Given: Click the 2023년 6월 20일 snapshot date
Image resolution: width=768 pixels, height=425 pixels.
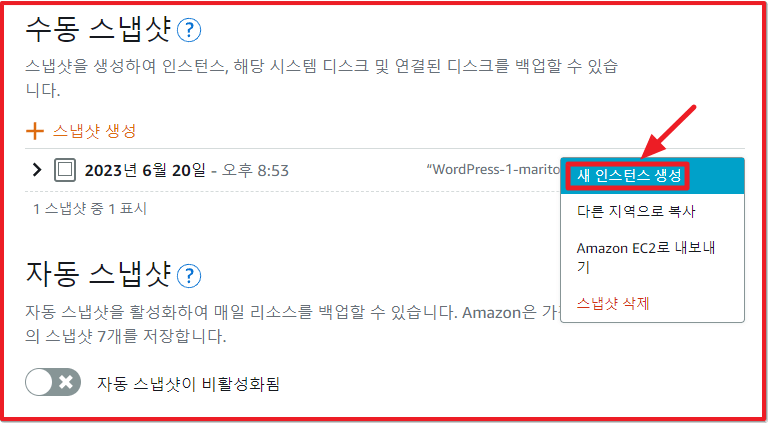Looking at the screenshot, I should coord(144,170).
